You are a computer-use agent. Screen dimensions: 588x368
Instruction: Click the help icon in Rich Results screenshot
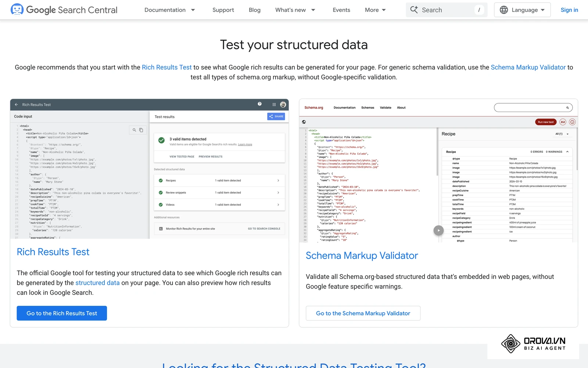click(260, 104)
